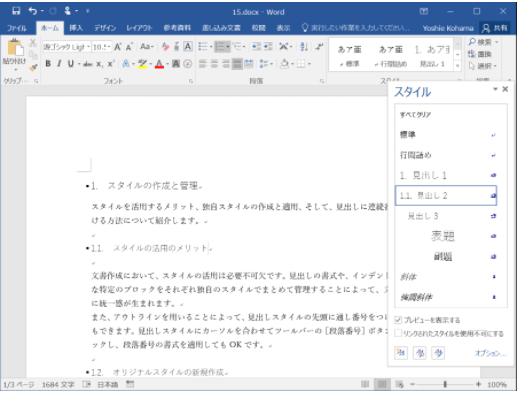Viewport: 519px width, 395px height.
Task: Click the word count in status bar
Action: click(58, 385)
